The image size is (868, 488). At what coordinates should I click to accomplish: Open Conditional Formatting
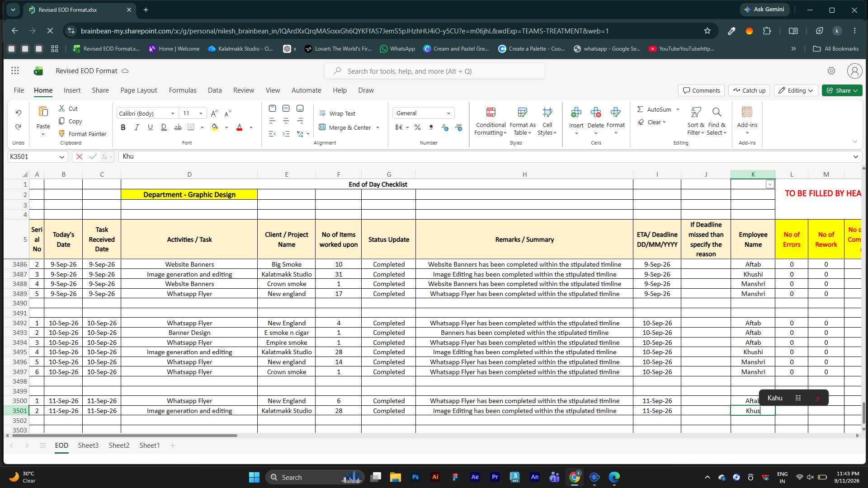(491, 122)
